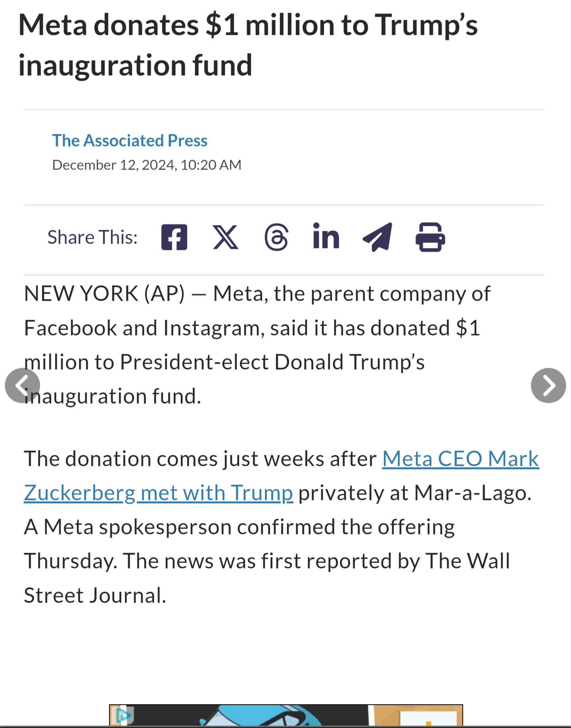Click the NEW YORK (AP) opening paragraph
The image size is (571, 728).
257,345
